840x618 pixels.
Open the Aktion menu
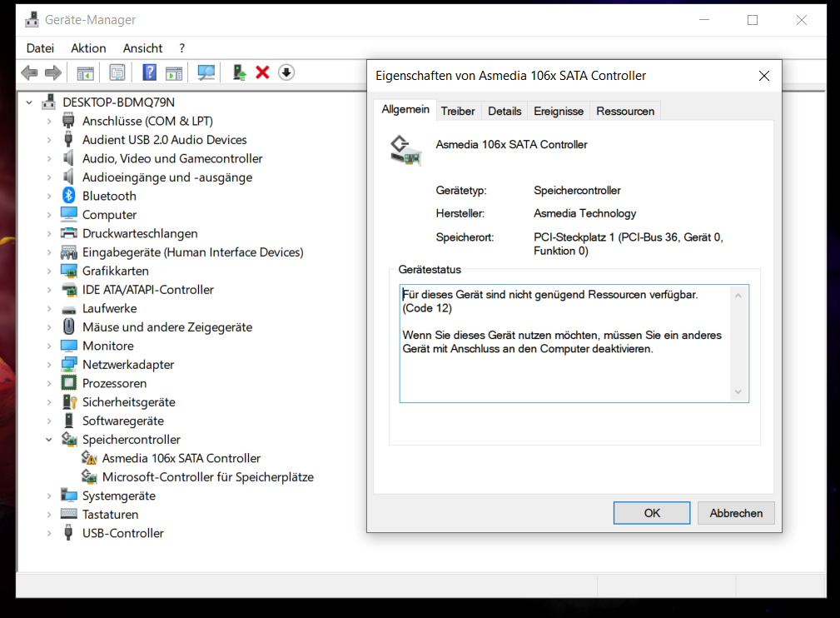pyautogui.click(x=88, y=48)
